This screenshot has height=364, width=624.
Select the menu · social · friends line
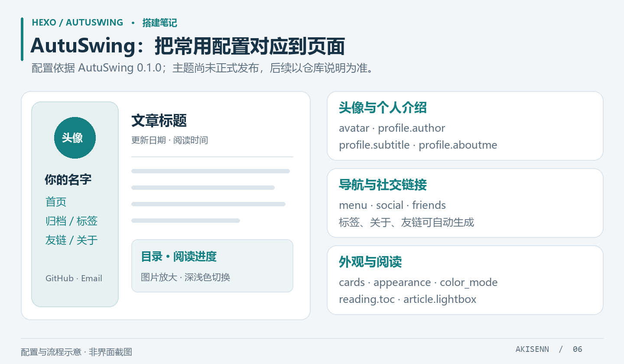(x=392, y=205)
